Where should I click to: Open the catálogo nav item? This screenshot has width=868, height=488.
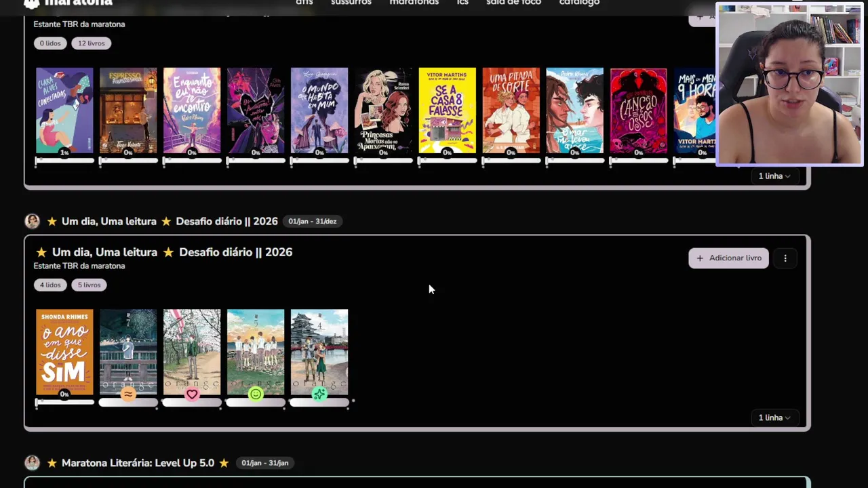[x=579, y=3]
